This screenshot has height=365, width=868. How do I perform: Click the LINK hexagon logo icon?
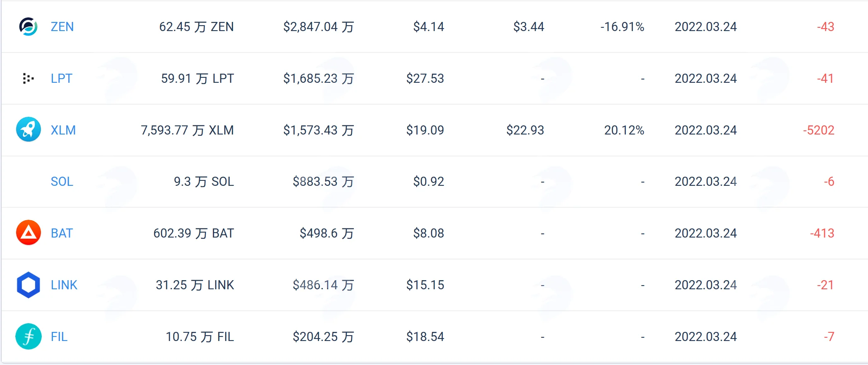[28, 285]
